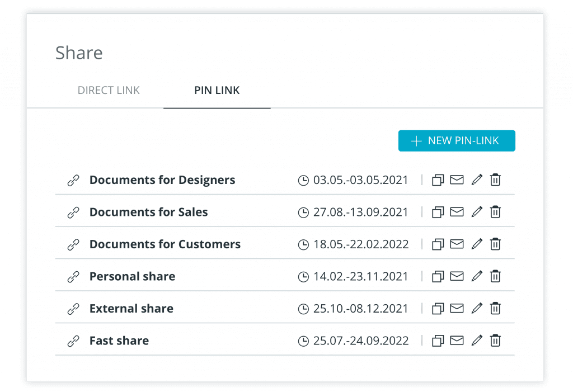
Task: Click the clock icon in Fast share row
Action: coord(303,341)
